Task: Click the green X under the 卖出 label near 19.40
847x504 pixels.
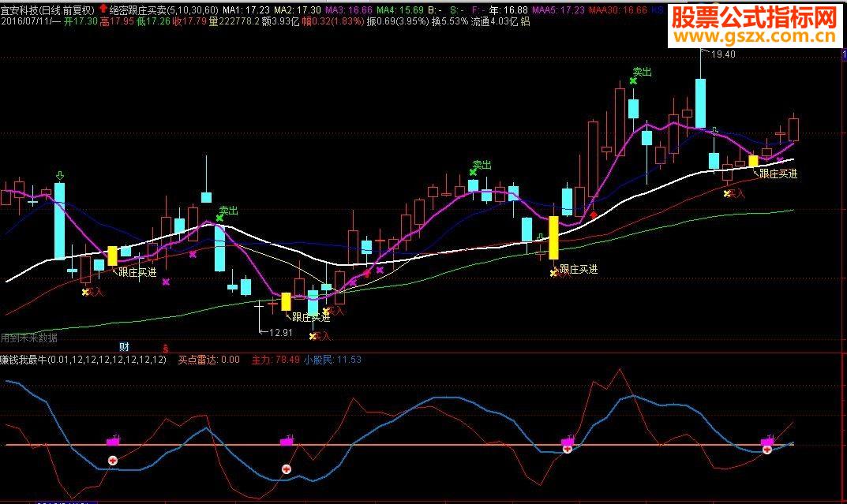Action: (x=633, y=81)
